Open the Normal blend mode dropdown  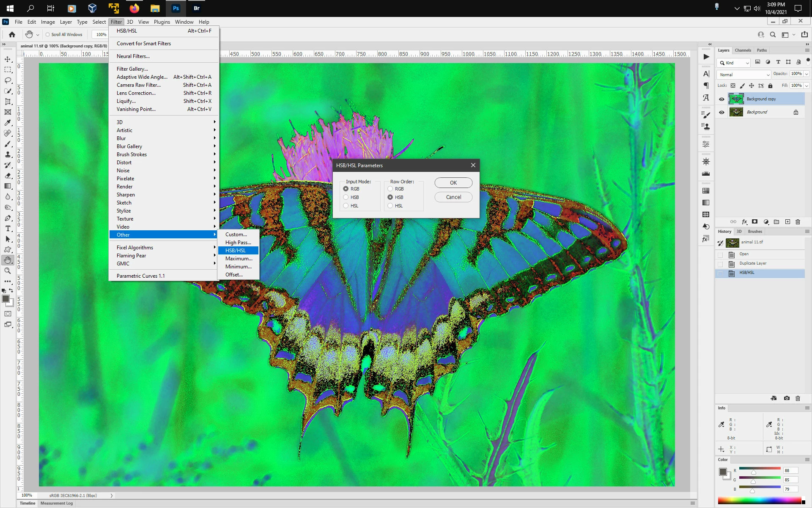(x=744, y=75)
